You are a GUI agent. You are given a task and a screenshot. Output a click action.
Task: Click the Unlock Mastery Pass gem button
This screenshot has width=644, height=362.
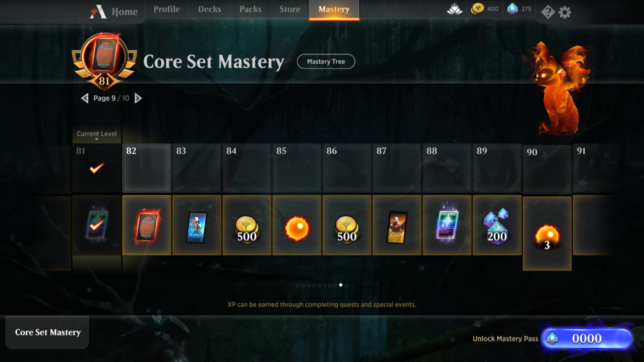click(x=587, y=339)
